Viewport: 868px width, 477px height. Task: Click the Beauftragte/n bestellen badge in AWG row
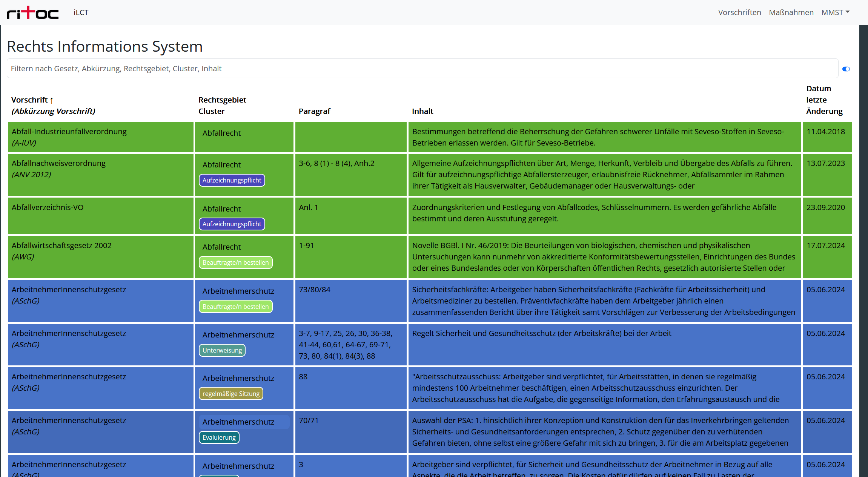click(x=235, y=262)
